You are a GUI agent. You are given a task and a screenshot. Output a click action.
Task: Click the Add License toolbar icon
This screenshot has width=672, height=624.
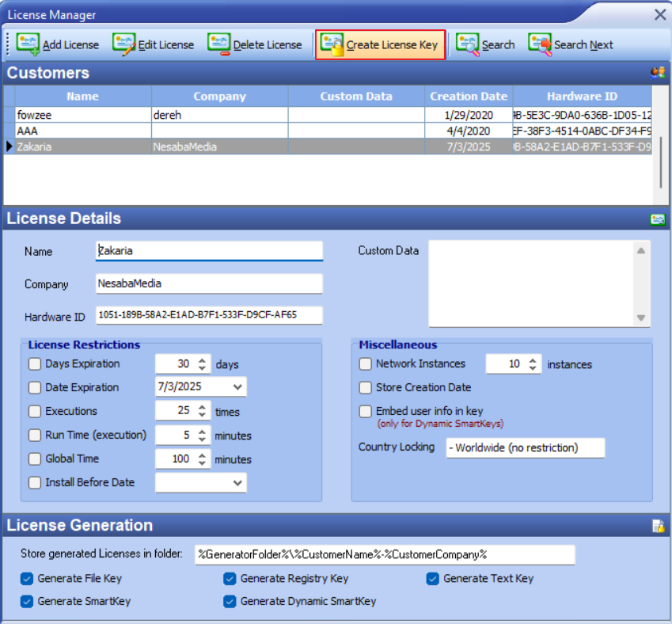tap(28, 44)
